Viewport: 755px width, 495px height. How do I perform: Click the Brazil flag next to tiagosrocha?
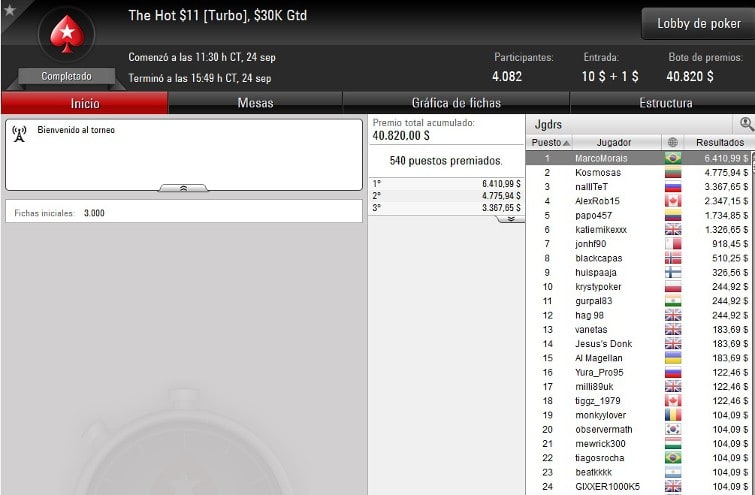[x=673, y=457]
